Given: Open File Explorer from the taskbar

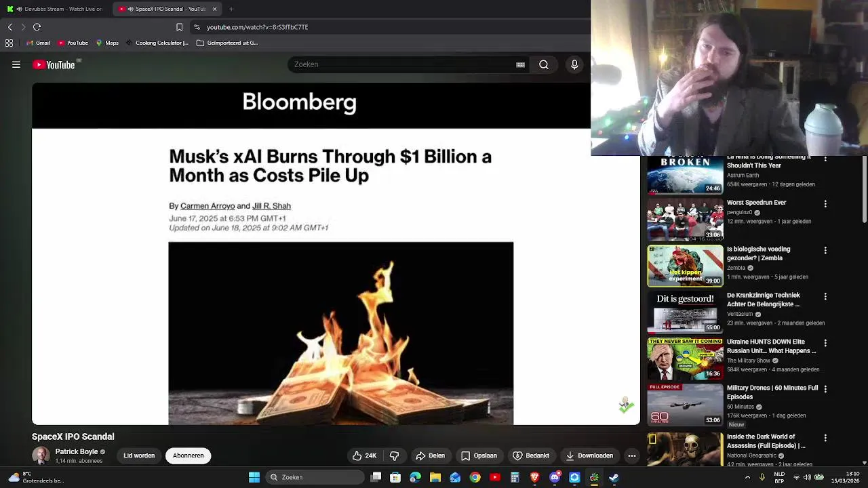Looking at the screenshot, I should pos(435,477).
